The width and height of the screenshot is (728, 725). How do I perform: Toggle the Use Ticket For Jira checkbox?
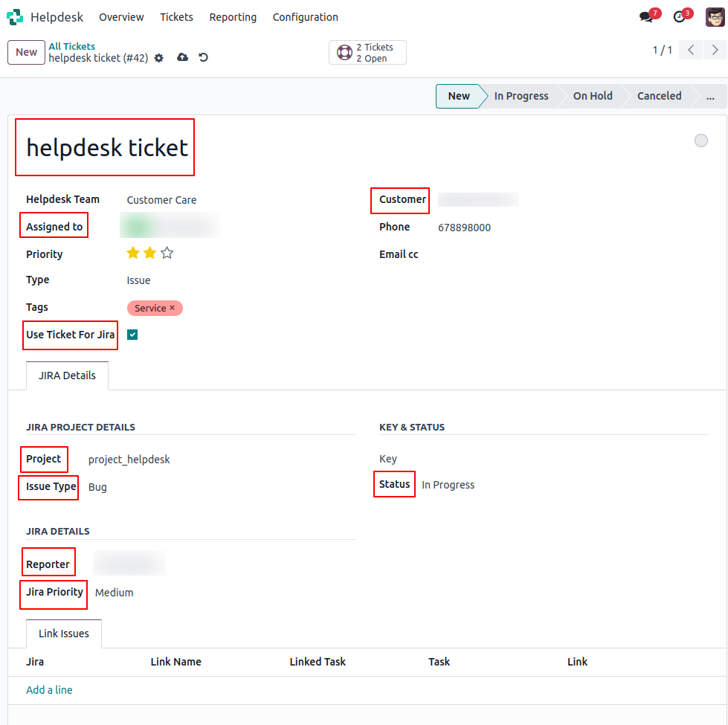(x=132, y=335)
